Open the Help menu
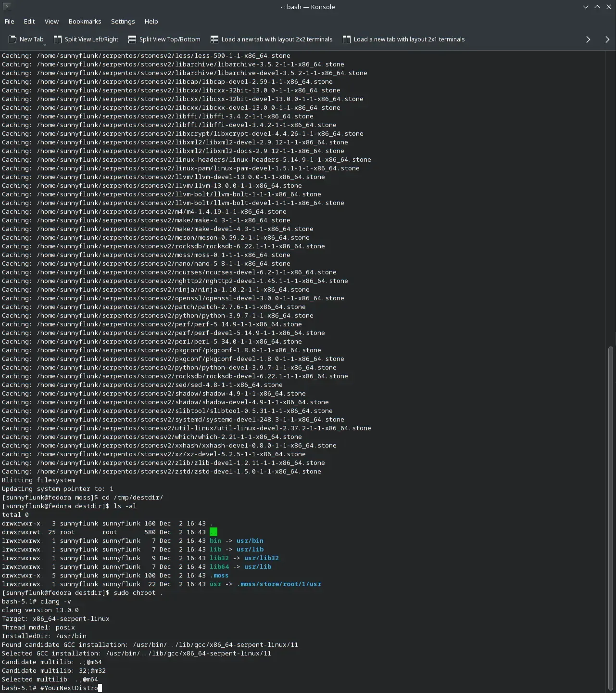The height and width of the screenshot is (693, 616). (x=151, y=21)
